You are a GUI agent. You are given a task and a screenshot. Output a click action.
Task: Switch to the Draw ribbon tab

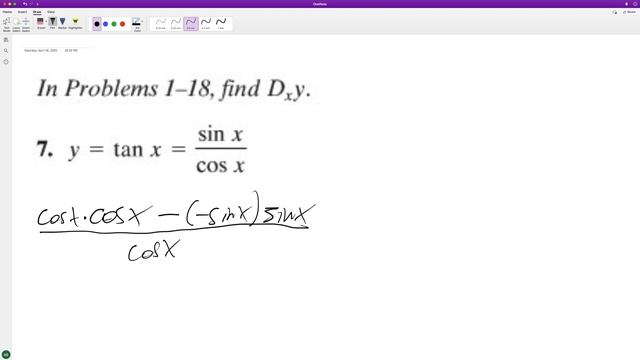(37, 12)
